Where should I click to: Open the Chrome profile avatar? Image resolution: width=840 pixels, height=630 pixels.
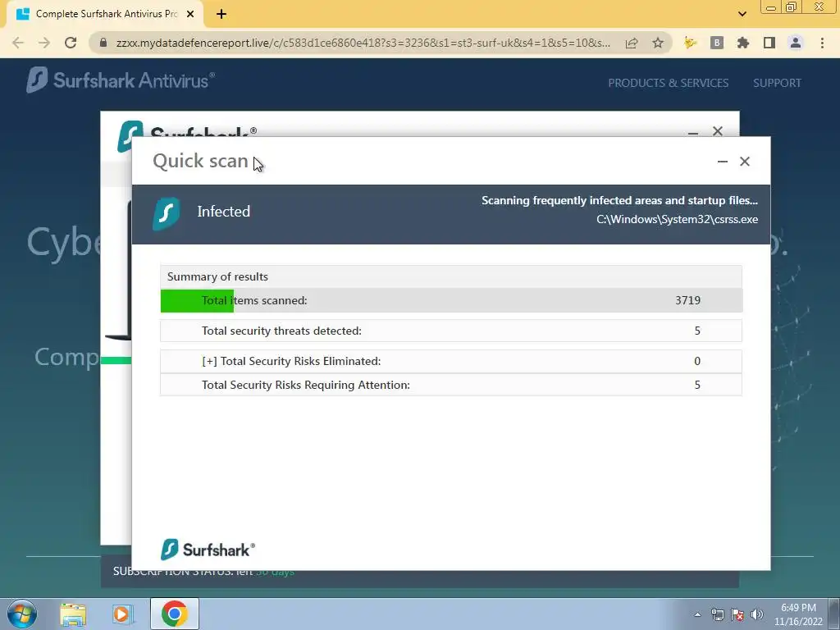[x=796, y=43]
